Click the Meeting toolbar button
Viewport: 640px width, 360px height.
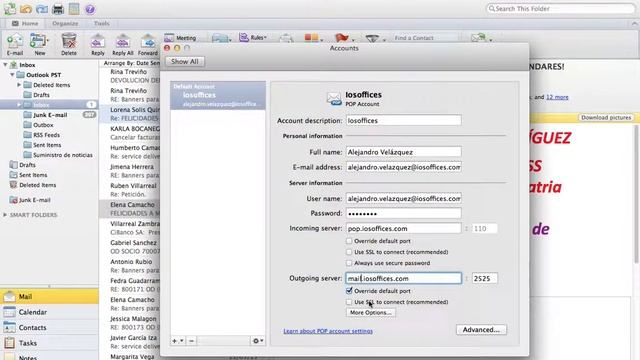(180, 38)
